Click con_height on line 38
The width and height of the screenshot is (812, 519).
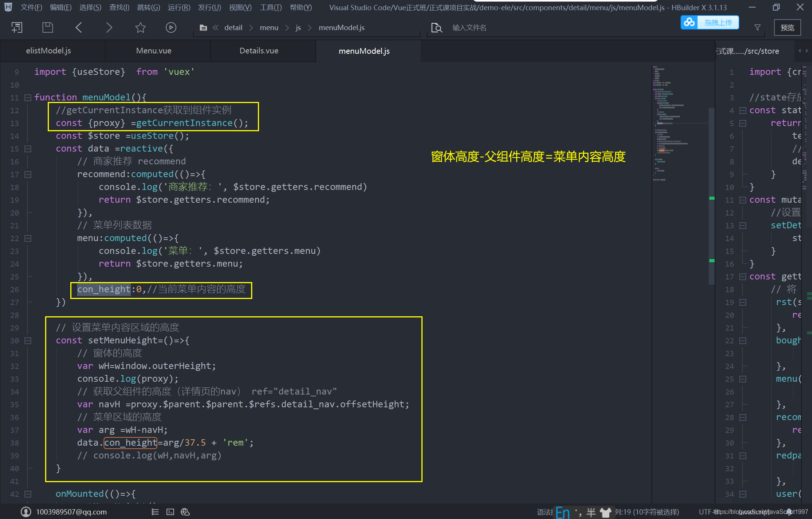[130, 443]
